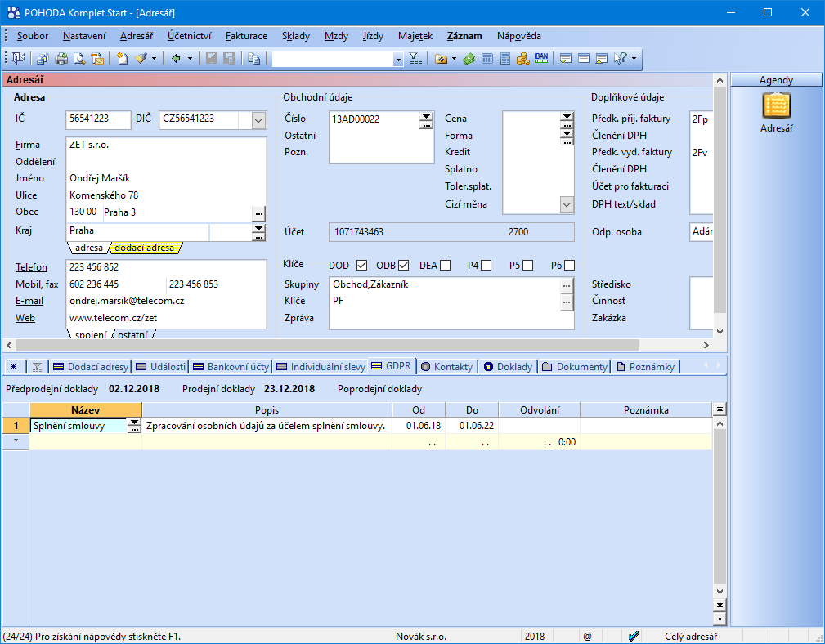Click the green back arrow icon
The height and width of the screenshot is (644, 825).
point(176,59)
